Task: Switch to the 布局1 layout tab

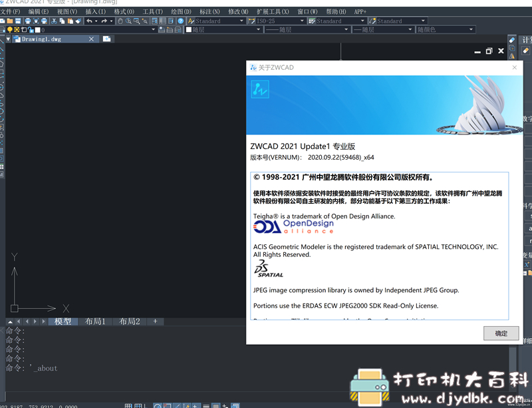Action: point(95,321)
